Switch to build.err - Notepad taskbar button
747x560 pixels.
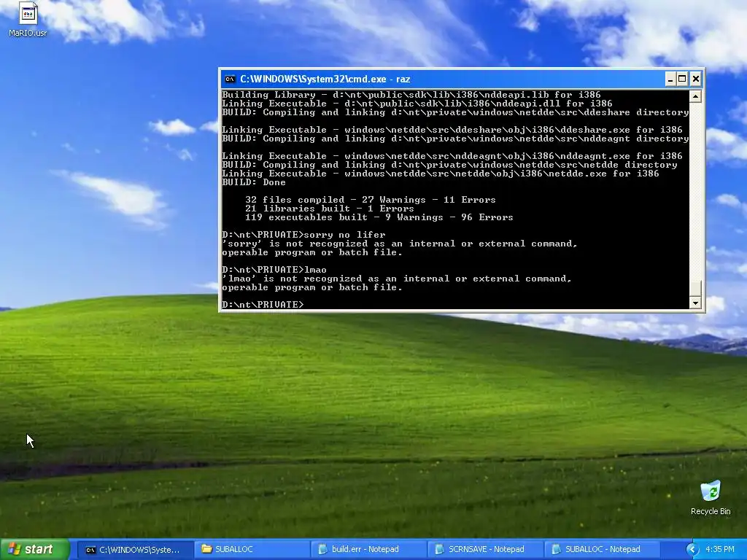pyautogui.click(x=368, y=550)
